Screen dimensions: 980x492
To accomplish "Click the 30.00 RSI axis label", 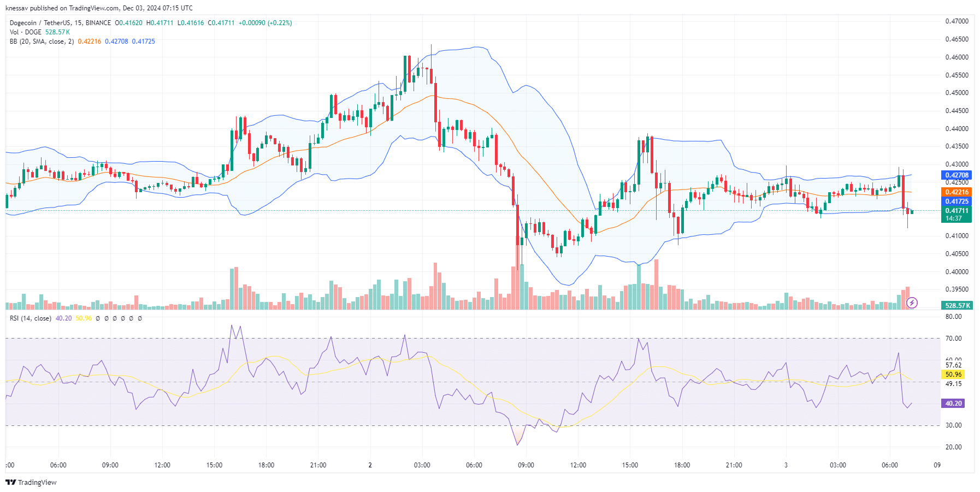I will (953, 425).
